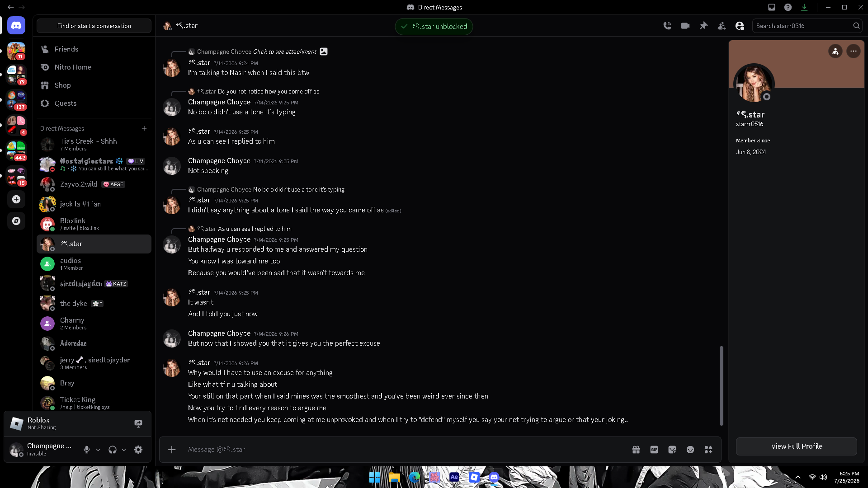Open the apps launcher in message bar

click(708, 450)
